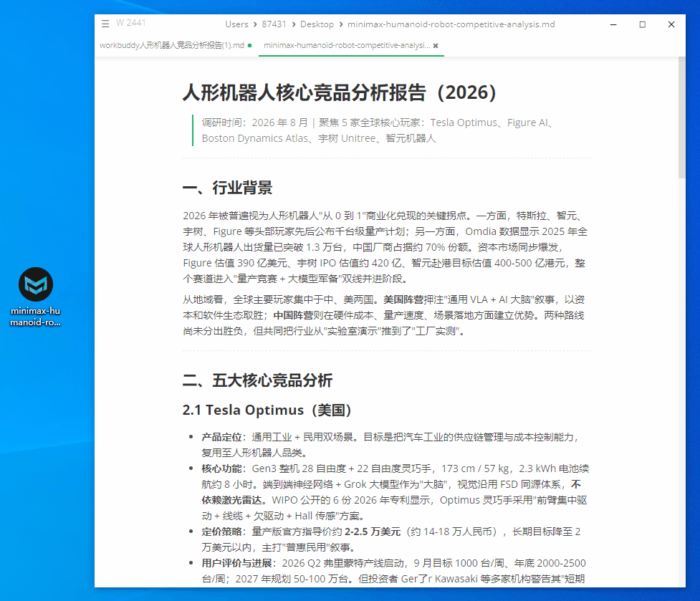Image resolution: width=700 pixels, height=601 pixels.
Task: Click the 调研时间 blockquote text
Action: click(x=378, y=130)
